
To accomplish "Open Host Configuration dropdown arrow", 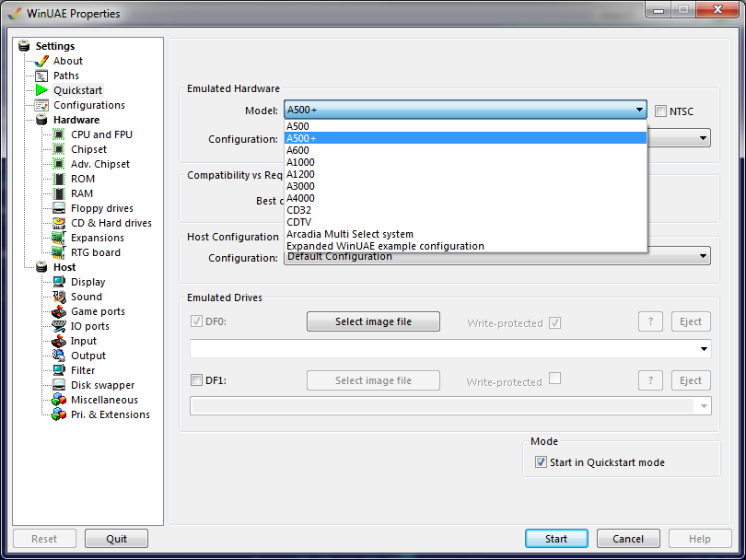I will coord(703,256).
